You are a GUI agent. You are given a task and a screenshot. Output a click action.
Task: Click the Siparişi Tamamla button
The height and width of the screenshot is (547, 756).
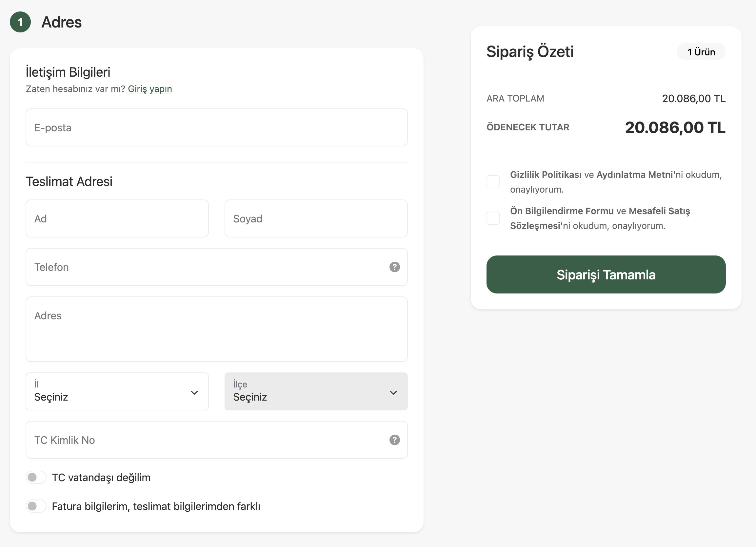606,274
